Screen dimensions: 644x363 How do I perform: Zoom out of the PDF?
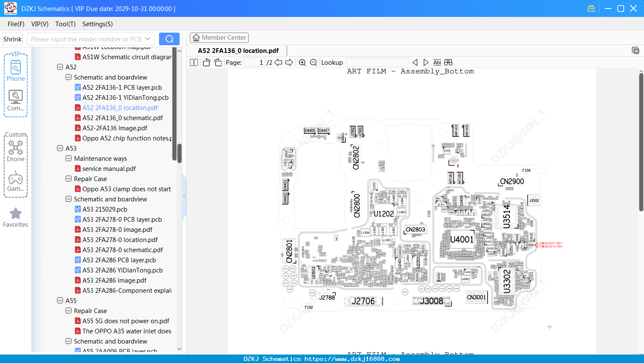[x=313, y=63]
